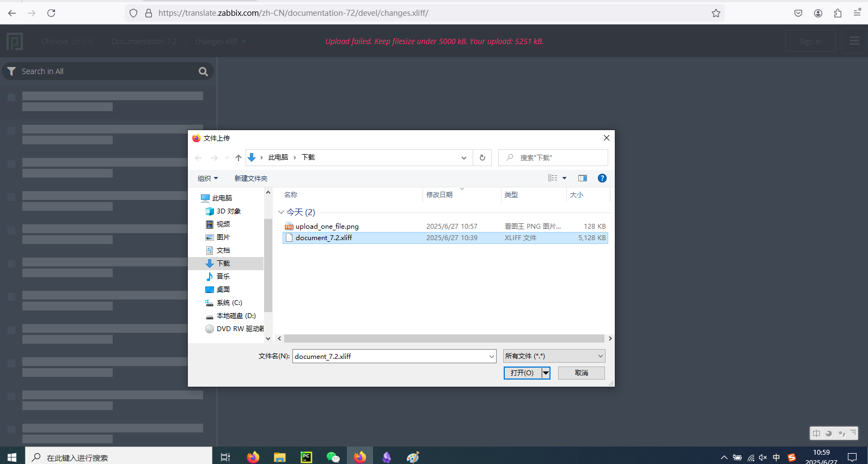Viewport: 868px width, 464px height.
Task: Save page to Pocket icon
Action: click(x=798, y=13)
